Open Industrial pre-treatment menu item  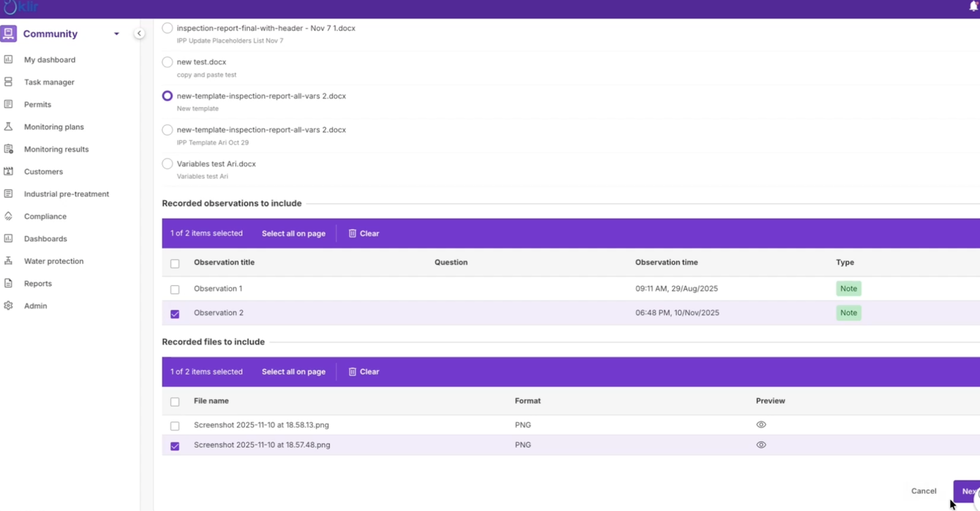pos(66,194)
